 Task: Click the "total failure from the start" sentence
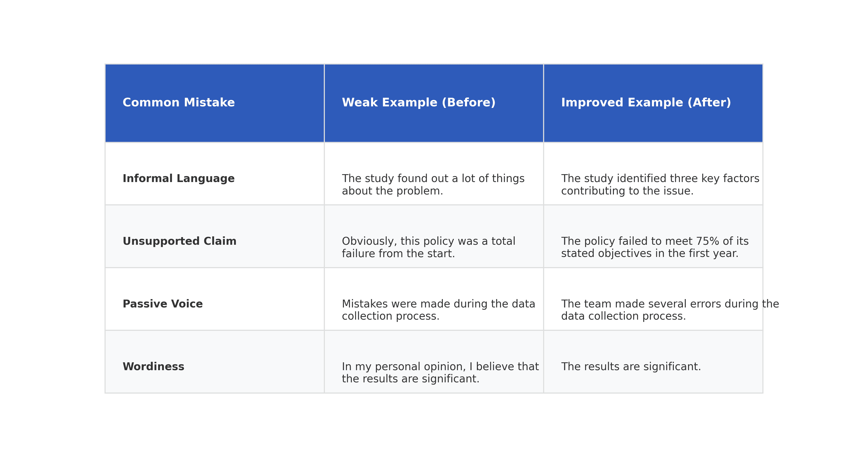click(x=428, y=247)
